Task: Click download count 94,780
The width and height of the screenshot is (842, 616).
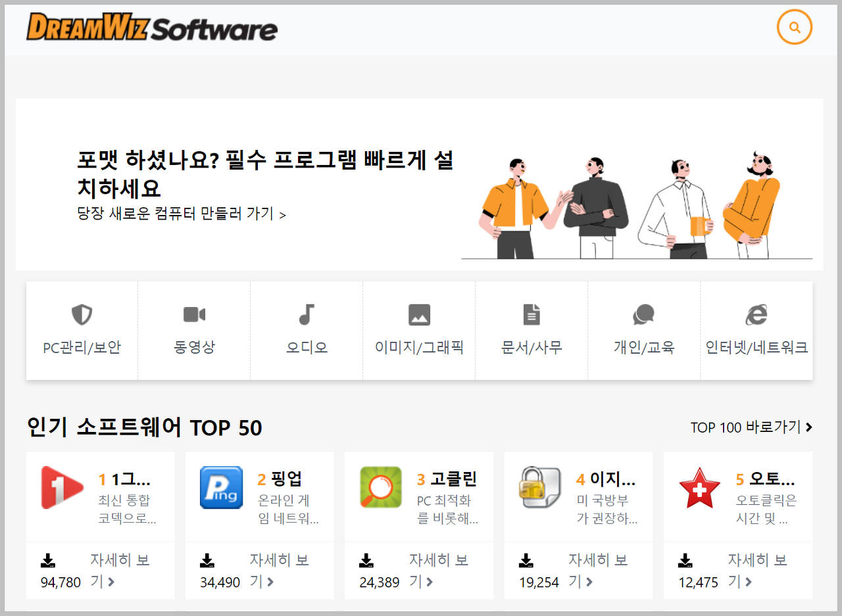Action: pyautogui.click(x=61, y=582)
